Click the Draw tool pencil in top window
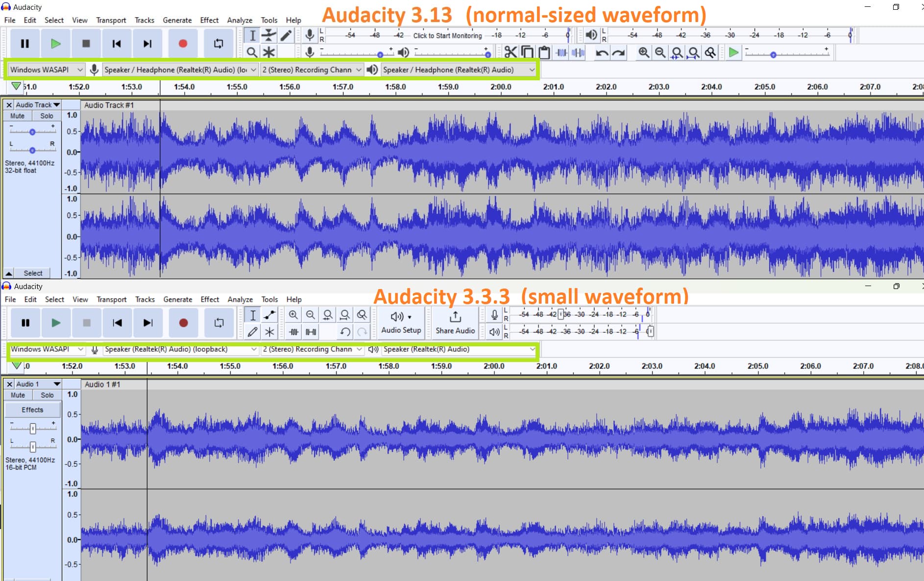924x581 pixels. click(x=286, y=35)
